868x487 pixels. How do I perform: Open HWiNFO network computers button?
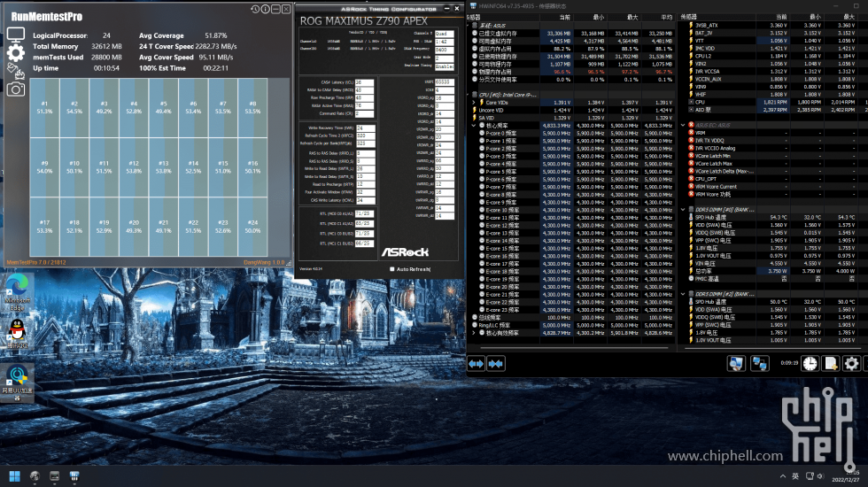[760, 363]
